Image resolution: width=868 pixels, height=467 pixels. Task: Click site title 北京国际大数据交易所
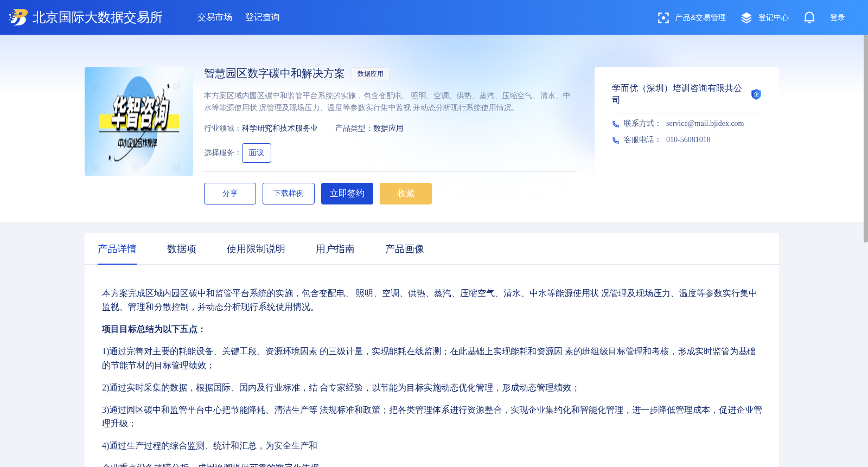click(x=98, y=17)
